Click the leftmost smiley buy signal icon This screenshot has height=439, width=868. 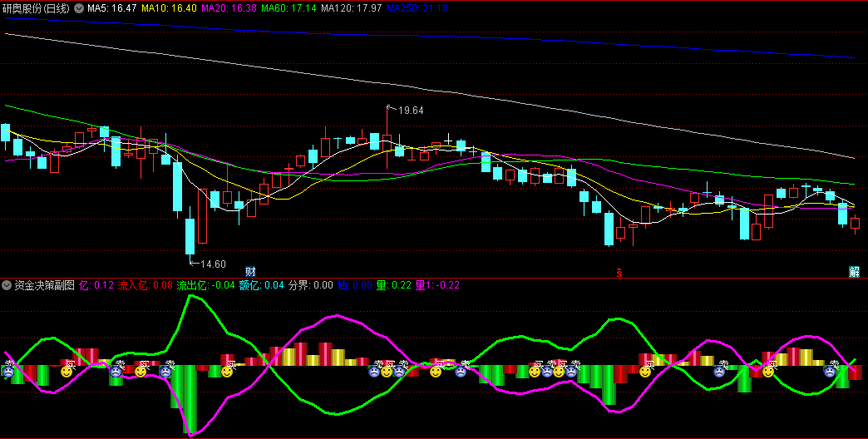tap(67, 372)
